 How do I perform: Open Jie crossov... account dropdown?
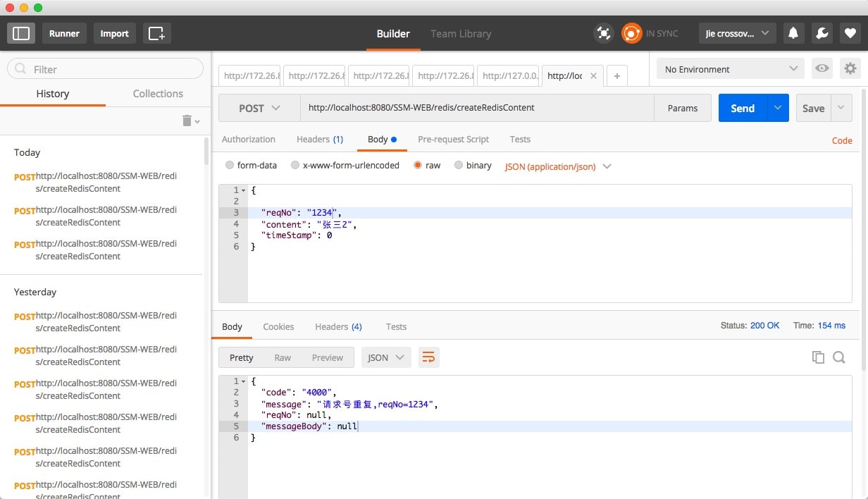[738, 33]
